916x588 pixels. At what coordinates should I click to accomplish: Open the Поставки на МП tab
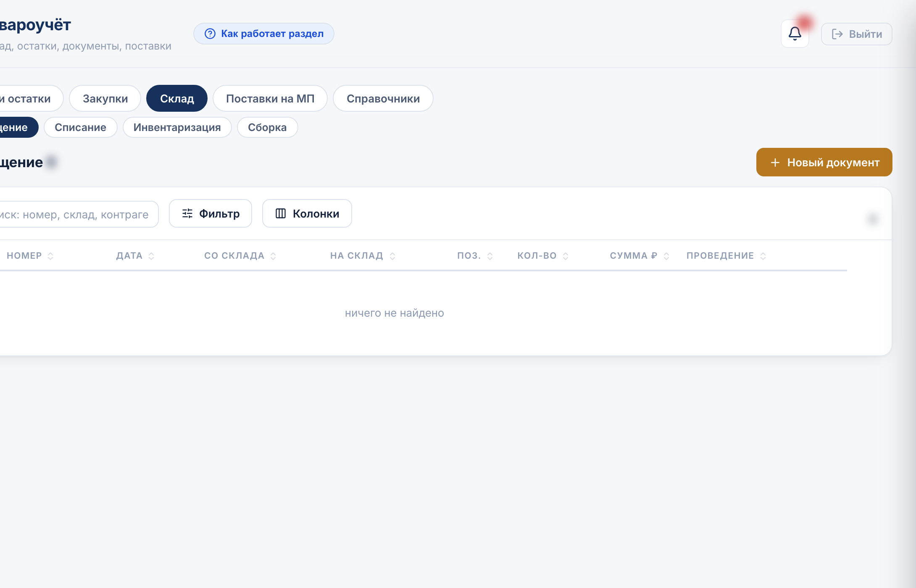270,98
